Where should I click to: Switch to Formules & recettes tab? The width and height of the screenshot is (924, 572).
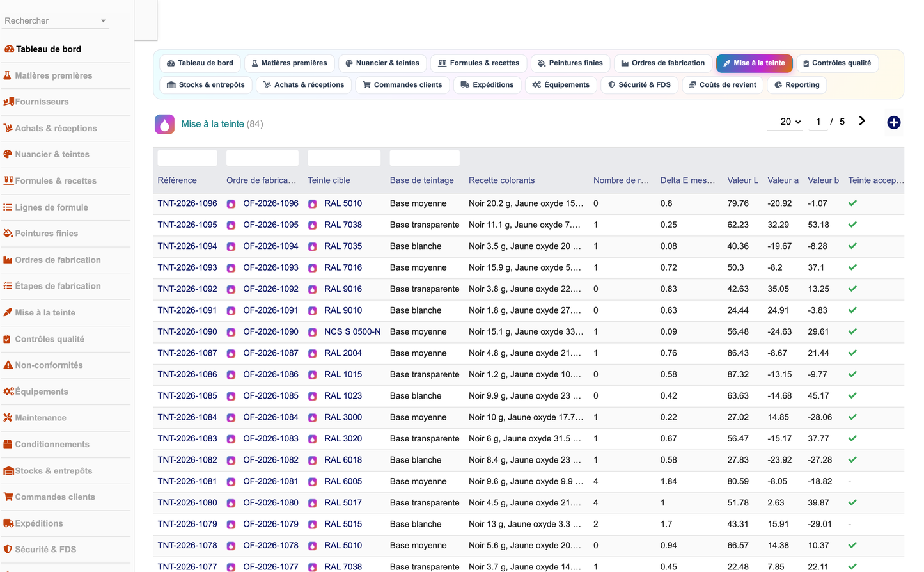click(478, 63)
